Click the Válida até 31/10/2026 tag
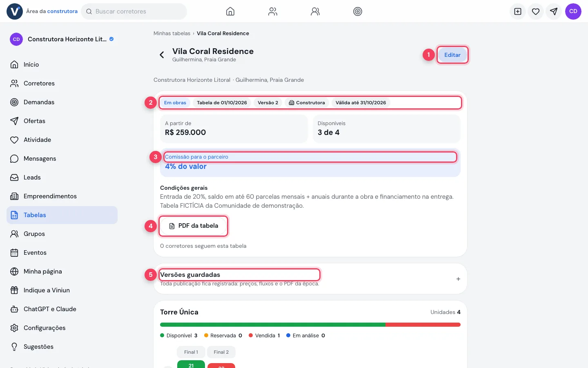Screen dimensions: 588x368 361,103
